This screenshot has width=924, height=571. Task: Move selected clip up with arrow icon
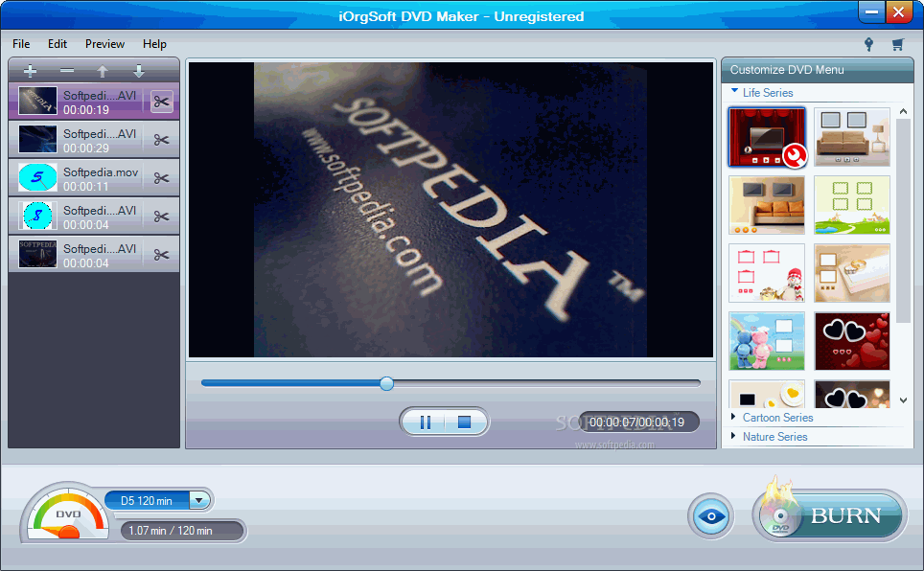coord(103,71)
